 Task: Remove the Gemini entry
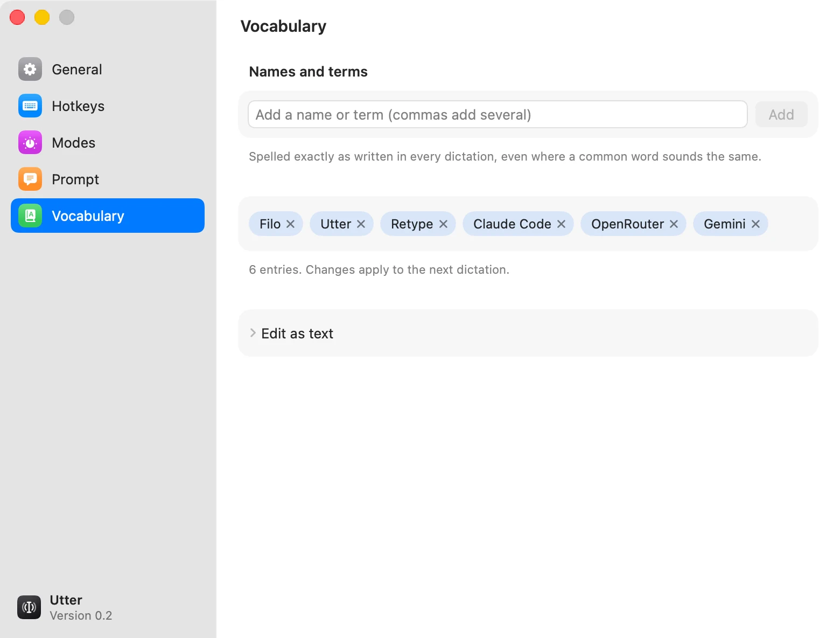(755, 224)
